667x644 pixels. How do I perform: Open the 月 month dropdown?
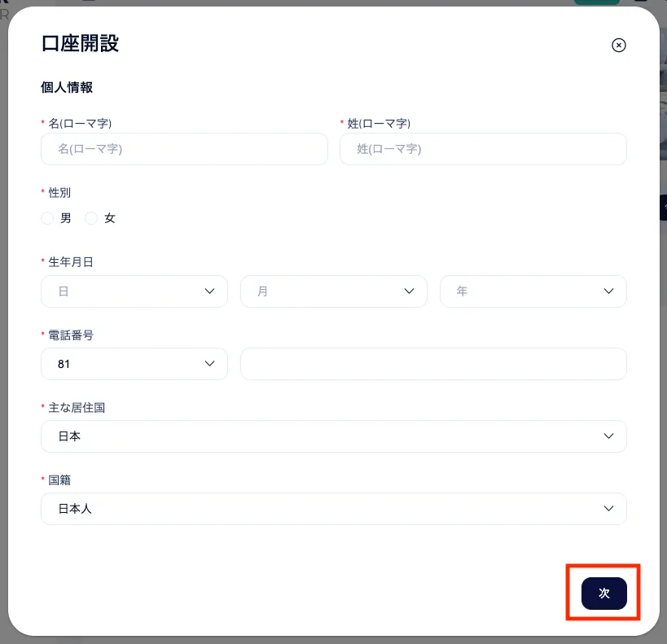334,291
